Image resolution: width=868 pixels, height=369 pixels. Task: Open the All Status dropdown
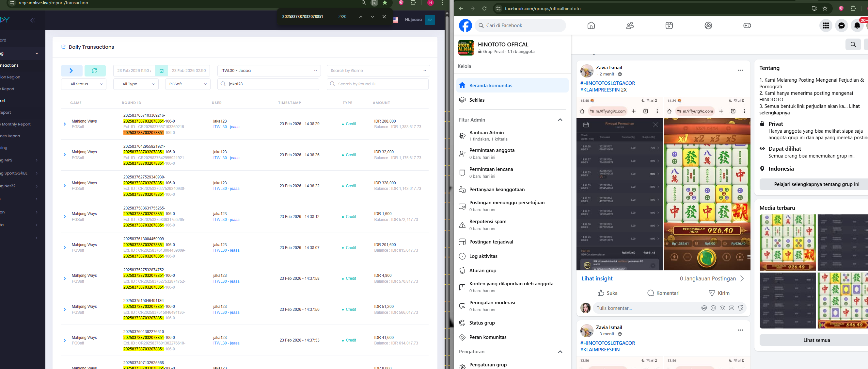(84, 84)
